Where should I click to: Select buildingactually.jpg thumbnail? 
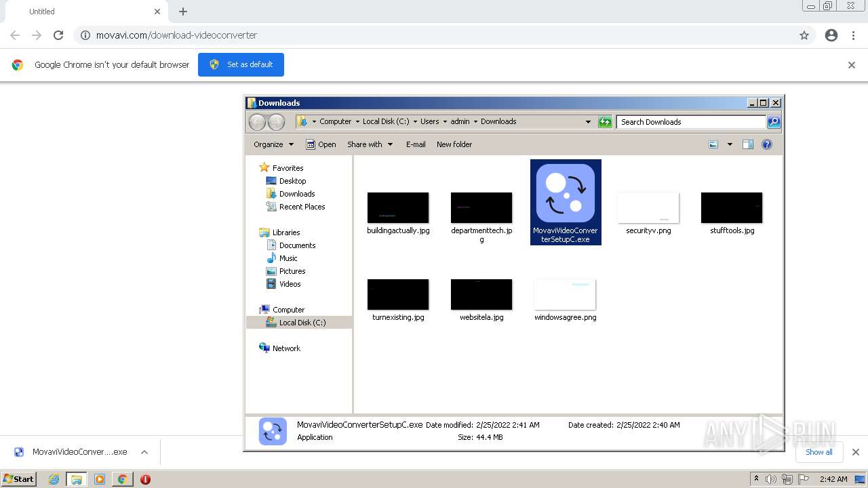pyautogui.click(x=398, y=208)
